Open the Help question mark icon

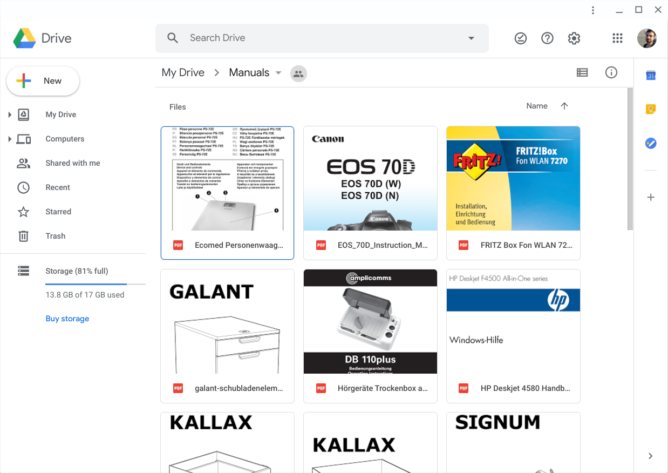tap(547, 38)
